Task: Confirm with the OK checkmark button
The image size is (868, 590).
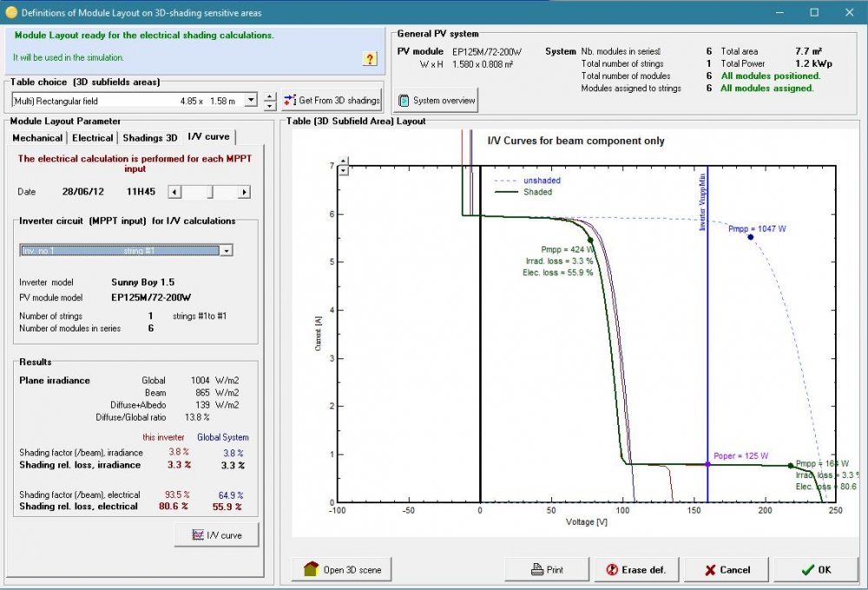Action: click(x=816, y=570)
